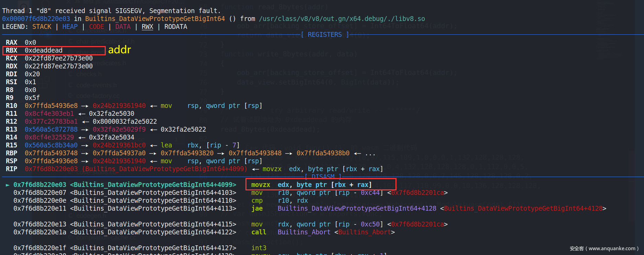Viewport: 644px width, 255px height.
Task: Click the underlined RWX legend label
Action: tap(147, 27)
